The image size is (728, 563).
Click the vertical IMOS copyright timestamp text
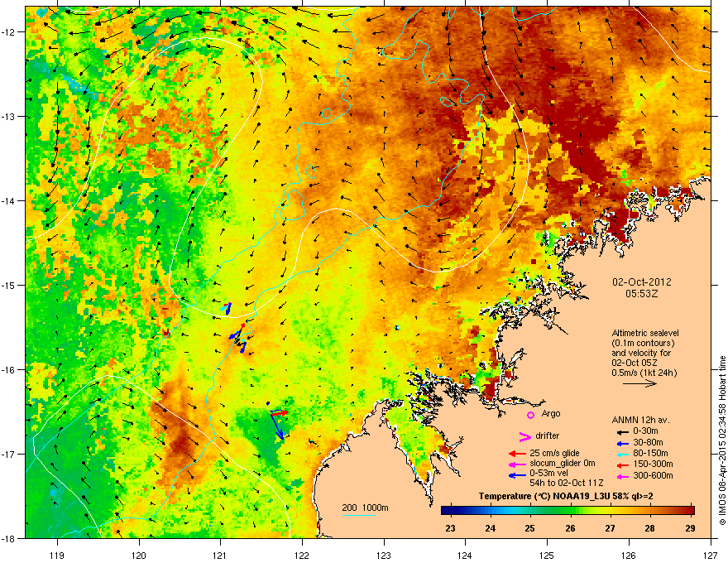(722, 440)
